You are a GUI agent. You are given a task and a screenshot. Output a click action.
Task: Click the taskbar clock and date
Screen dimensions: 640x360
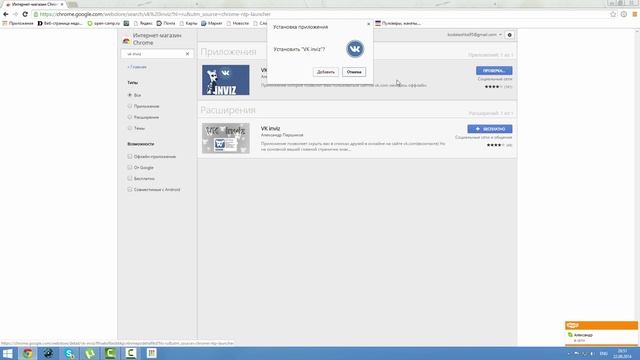tap(622, 353)
